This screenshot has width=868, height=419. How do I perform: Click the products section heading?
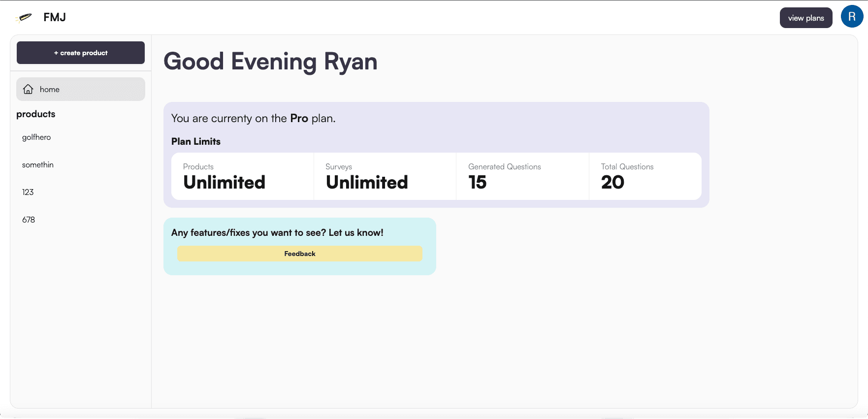(36, 114)
